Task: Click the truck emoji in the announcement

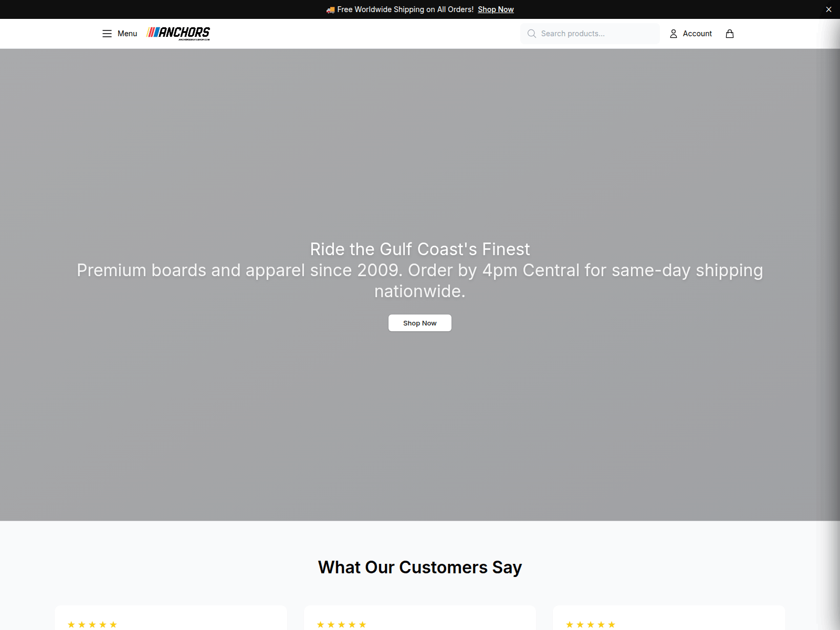Action: point(330,9)
